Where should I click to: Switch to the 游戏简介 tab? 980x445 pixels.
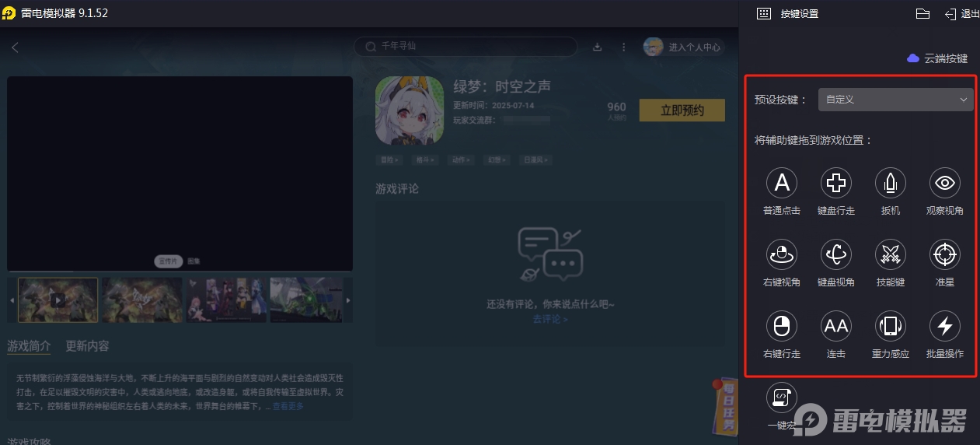point(29,346)
